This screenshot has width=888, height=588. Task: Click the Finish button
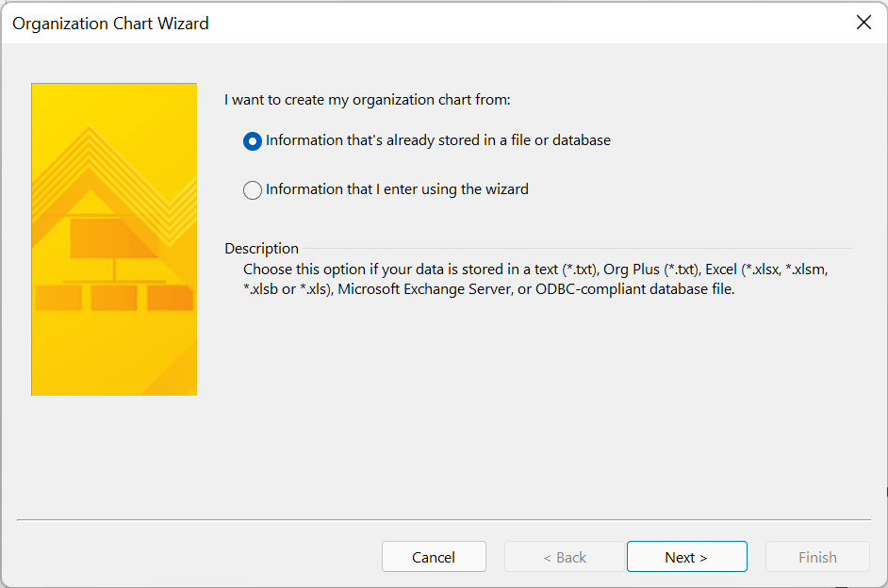tap(817, 557)
